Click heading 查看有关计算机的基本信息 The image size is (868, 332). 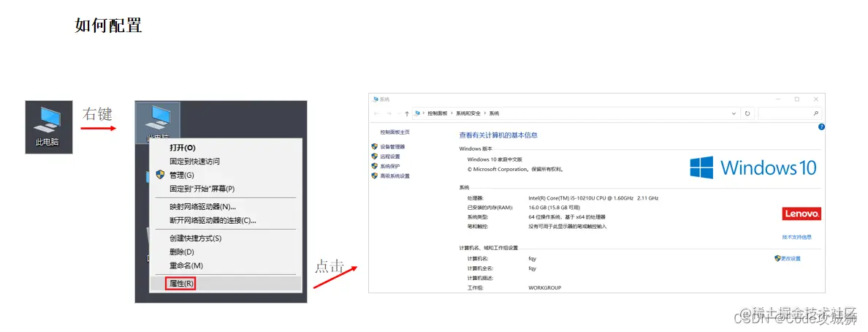498,135
